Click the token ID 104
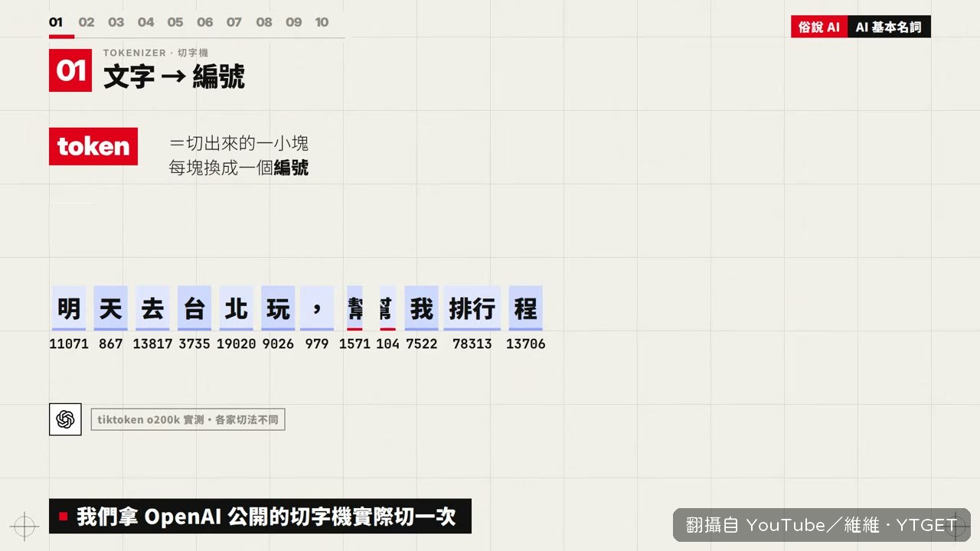This screenshot has height=551, width=980. pos(388,344)
